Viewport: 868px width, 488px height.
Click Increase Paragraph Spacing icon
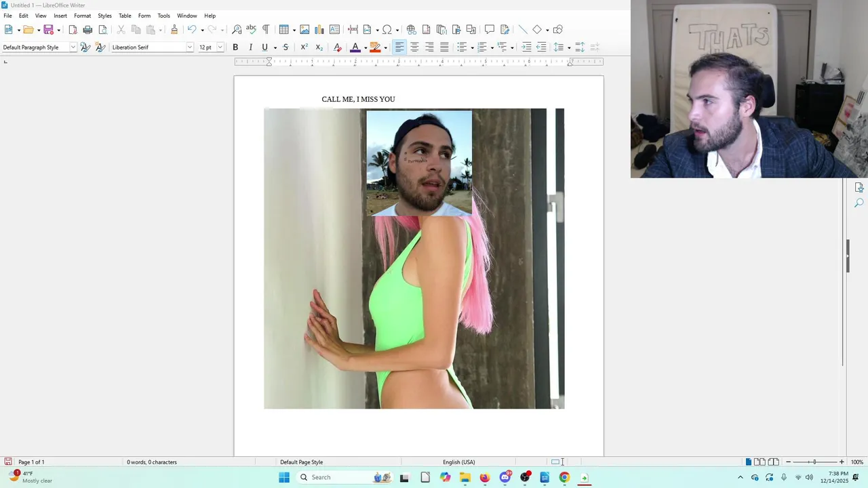580,47
